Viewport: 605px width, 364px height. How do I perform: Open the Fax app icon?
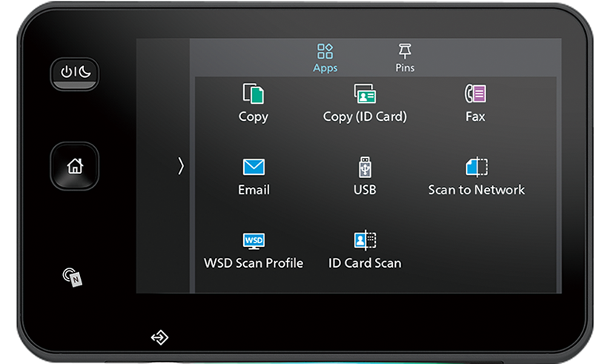[475, 94]
